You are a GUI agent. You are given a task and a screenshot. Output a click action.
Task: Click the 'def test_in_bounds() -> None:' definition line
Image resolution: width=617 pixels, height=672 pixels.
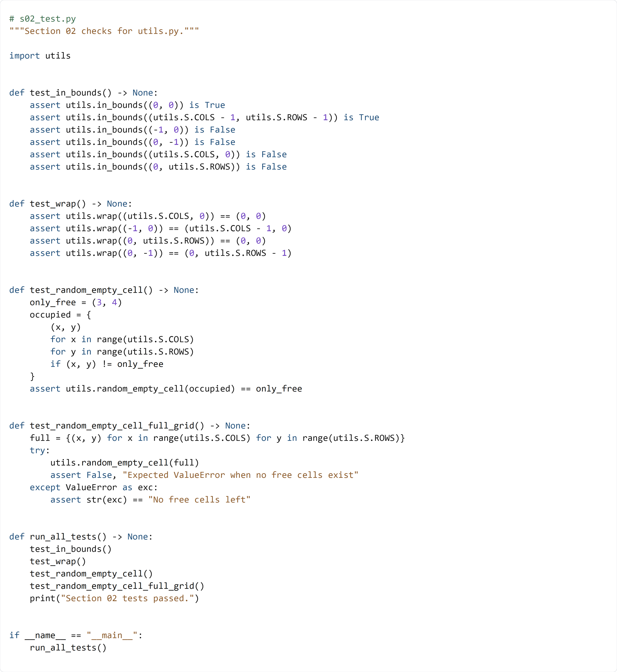[x=83, y=93]
